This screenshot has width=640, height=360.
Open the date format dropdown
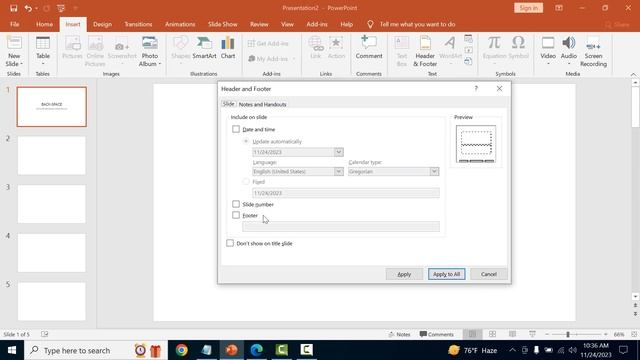[x=338, y=152]
